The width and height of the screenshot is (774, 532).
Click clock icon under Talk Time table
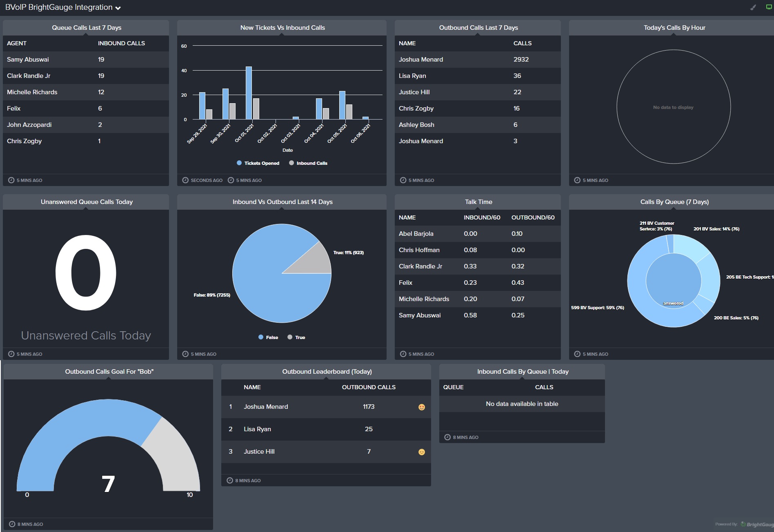click(403, 354)
